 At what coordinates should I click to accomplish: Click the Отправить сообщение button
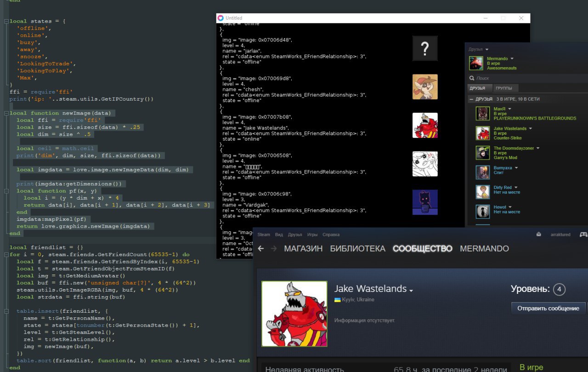point(548,308)
